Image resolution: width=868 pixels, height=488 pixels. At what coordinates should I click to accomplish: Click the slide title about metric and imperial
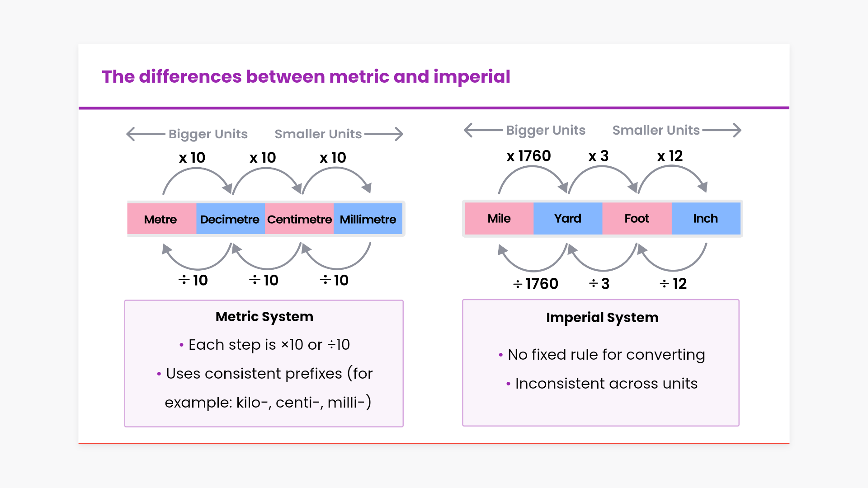pyautogui.click(x=306, y=77)
